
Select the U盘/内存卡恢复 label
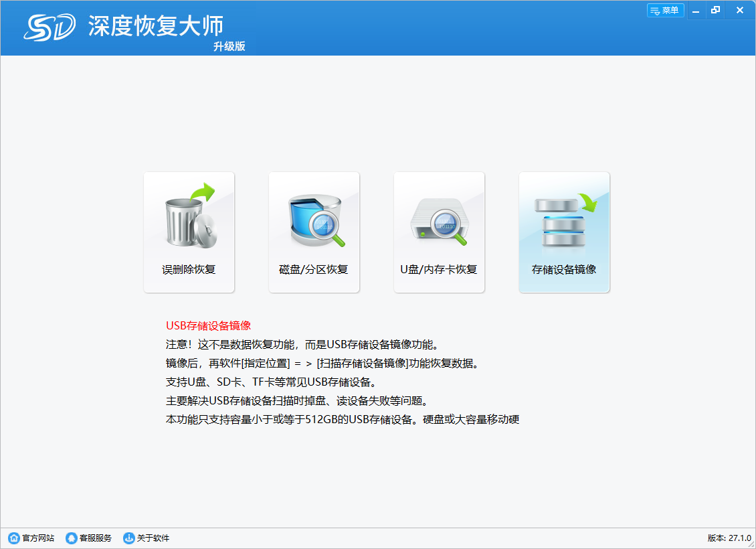coord(439,270)
